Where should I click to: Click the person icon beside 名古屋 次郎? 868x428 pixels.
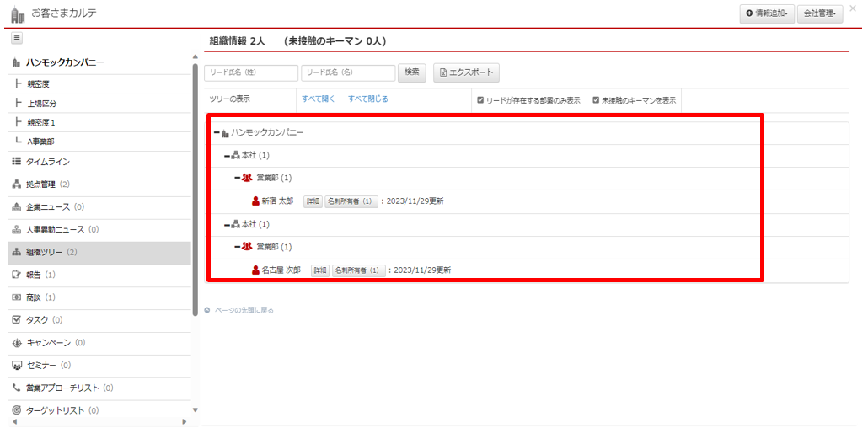click(255, 270)
